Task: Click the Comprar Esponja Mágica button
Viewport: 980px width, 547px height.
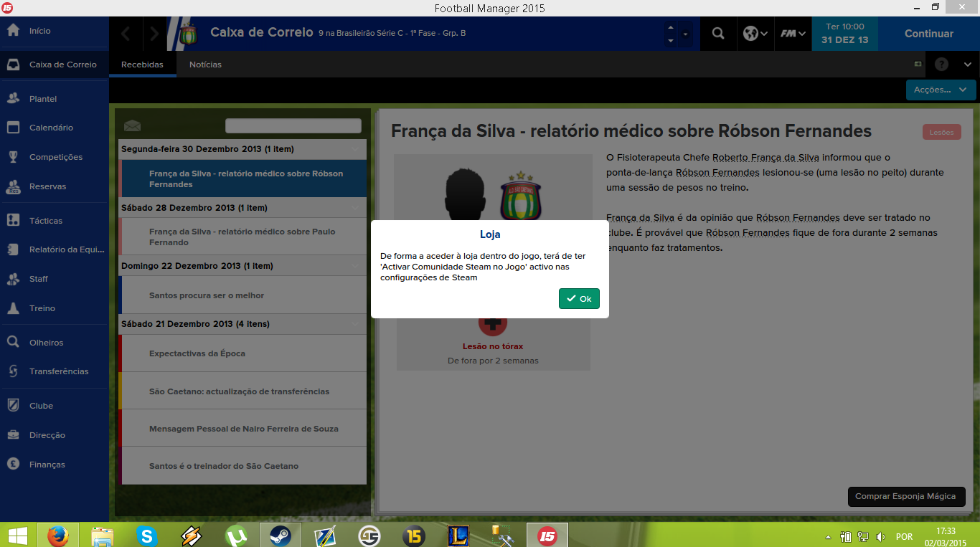Action: pos(905,496)
